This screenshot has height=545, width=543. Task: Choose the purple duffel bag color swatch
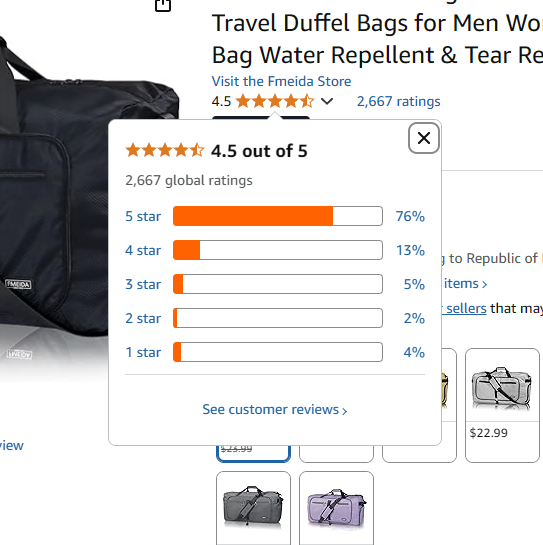(336, 507)
